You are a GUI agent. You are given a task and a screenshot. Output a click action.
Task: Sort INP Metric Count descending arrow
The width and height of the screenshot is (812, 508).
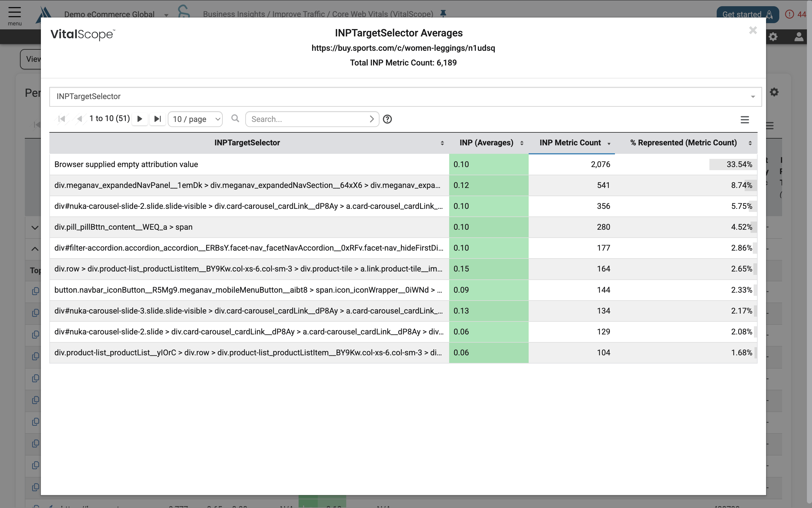(x=609, y=144)
